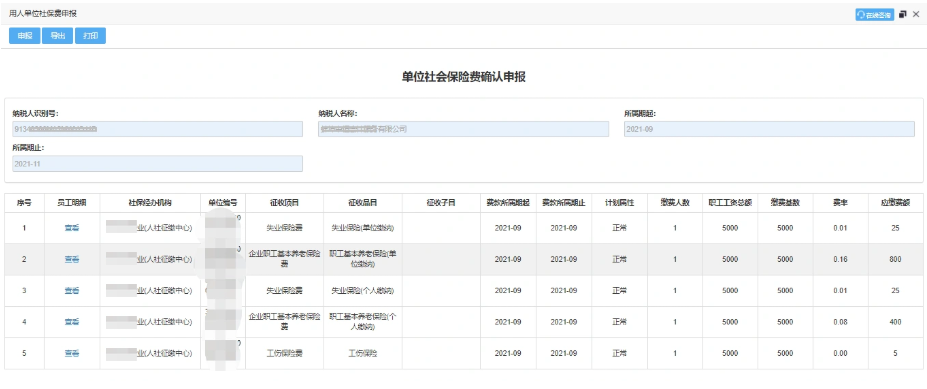Screen dimensions: 927x389
Task: Click the 费款所属期止 column header
Action: coord(564,203)
